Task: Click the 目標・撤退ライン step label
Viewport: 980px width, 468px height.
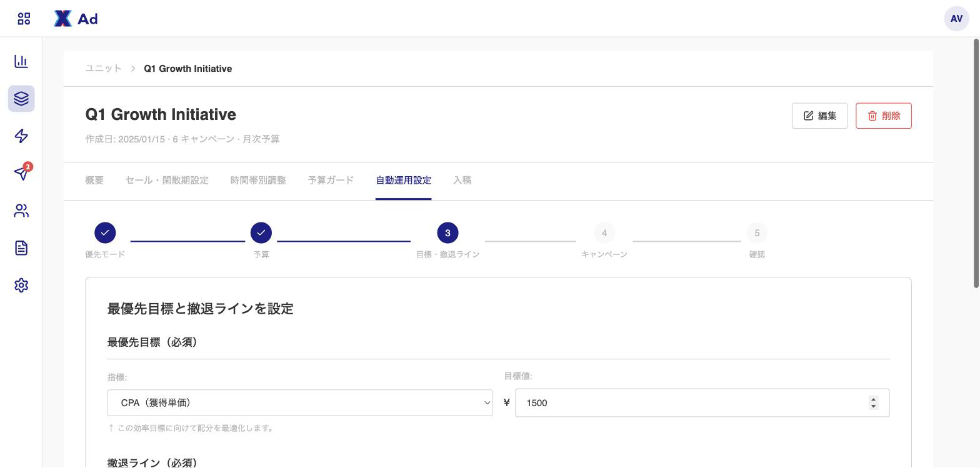Action: click(447, 254)
